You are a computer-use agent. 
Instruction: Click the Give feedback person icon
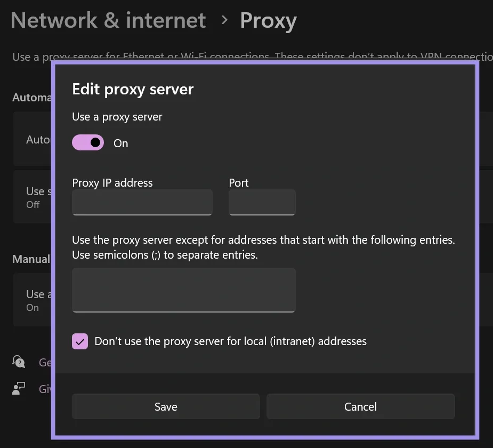pyautogui.click(x=18, y=388)
